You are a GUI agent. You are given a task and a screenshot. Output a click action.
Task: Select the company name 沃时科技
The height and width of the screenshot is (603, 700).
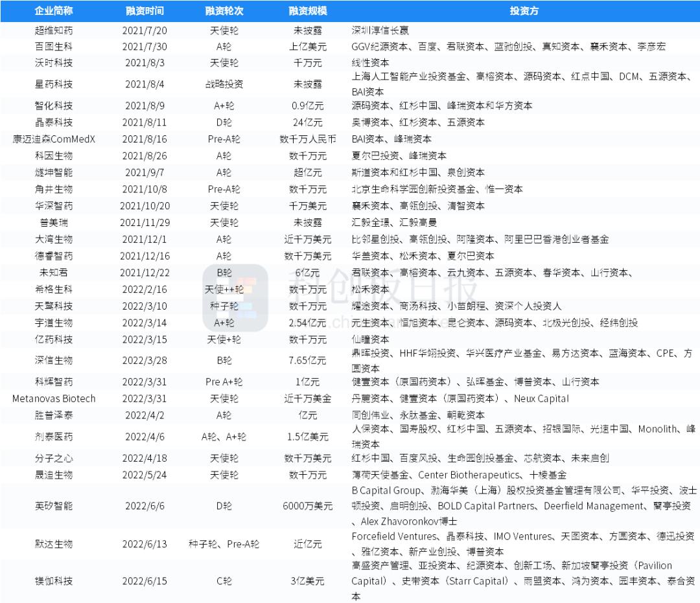[54, 62]
